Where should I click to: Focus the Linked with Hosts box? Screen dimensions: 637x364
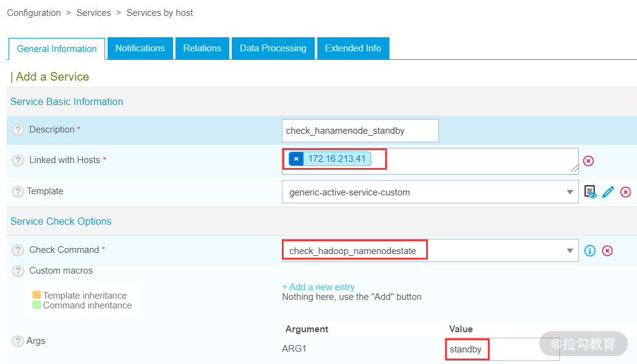430,161
